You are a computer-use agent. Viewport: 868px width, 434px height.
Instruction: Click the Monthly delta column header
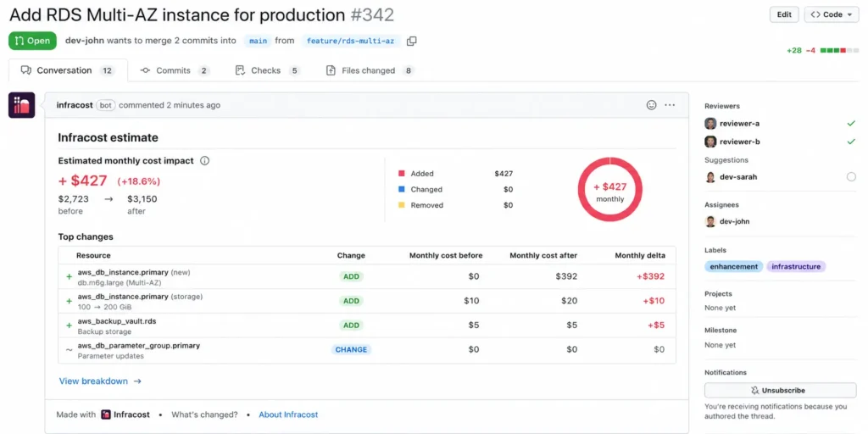tap(641, 256)
